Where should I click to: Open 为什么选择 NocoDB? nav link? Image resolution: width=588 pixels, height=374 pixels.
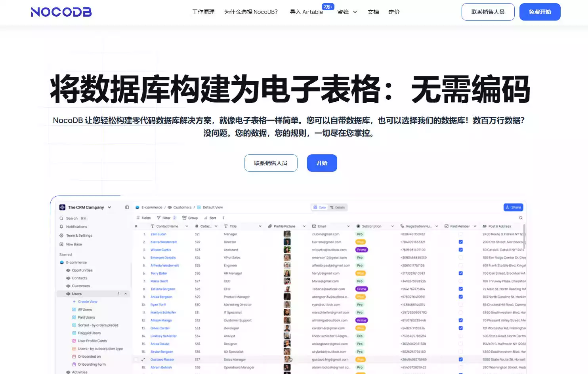[251, 12]
